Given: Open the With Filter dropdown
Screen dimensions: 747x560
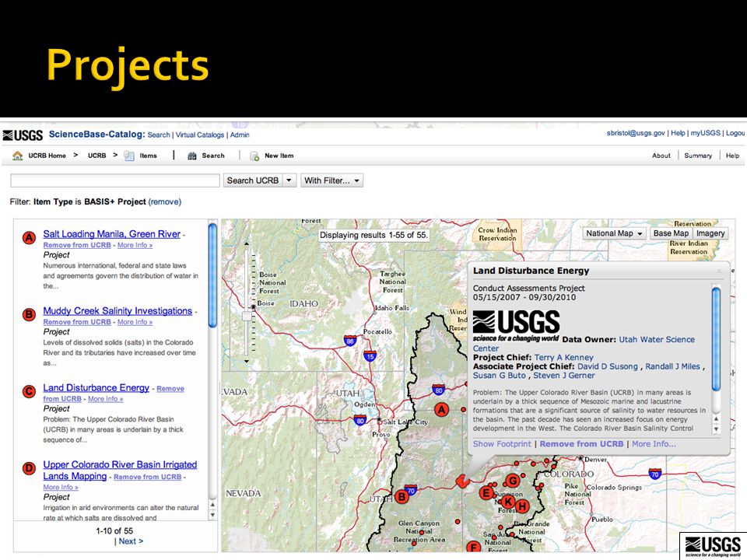Looking at the screenshot, I should (332, 180).
